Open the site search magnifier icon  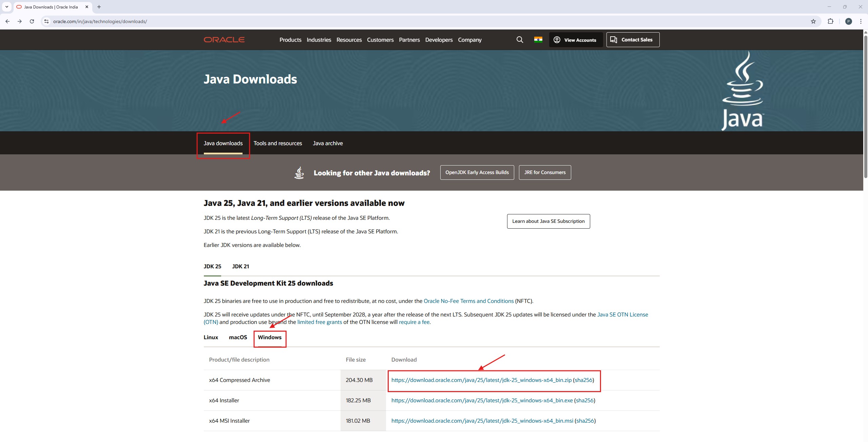point(519,40)
